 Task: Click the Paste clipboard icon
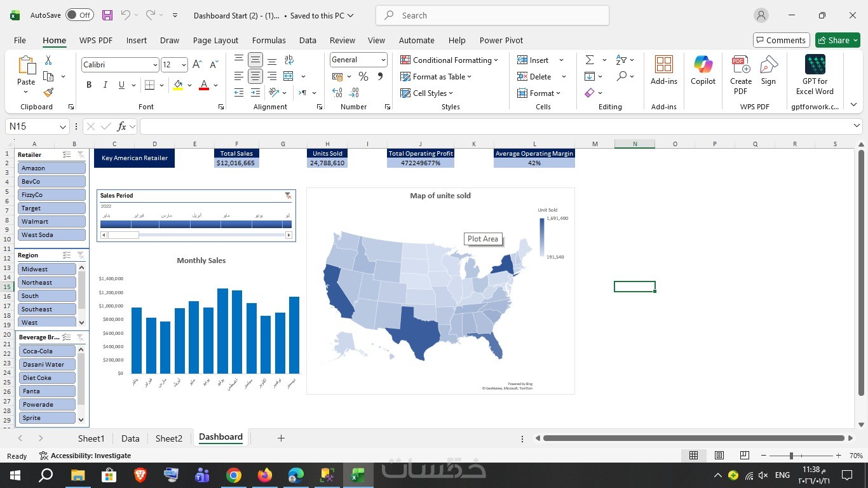[26, 66]
